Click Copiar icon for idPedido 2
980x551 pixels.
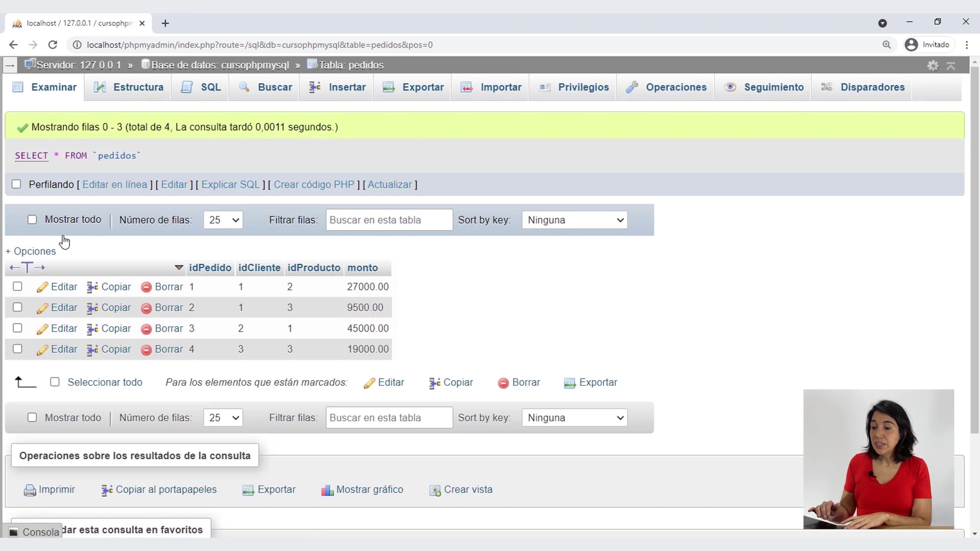coord(92,308)
